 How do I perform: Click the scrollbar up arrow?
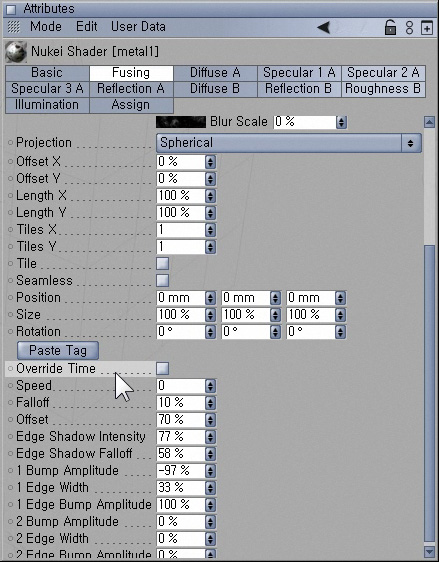(429, 122)
